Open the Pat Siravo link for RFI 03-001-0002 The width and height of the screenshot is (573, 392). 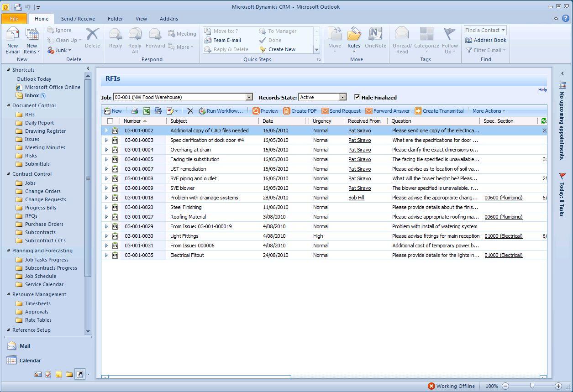click(359, 131)
